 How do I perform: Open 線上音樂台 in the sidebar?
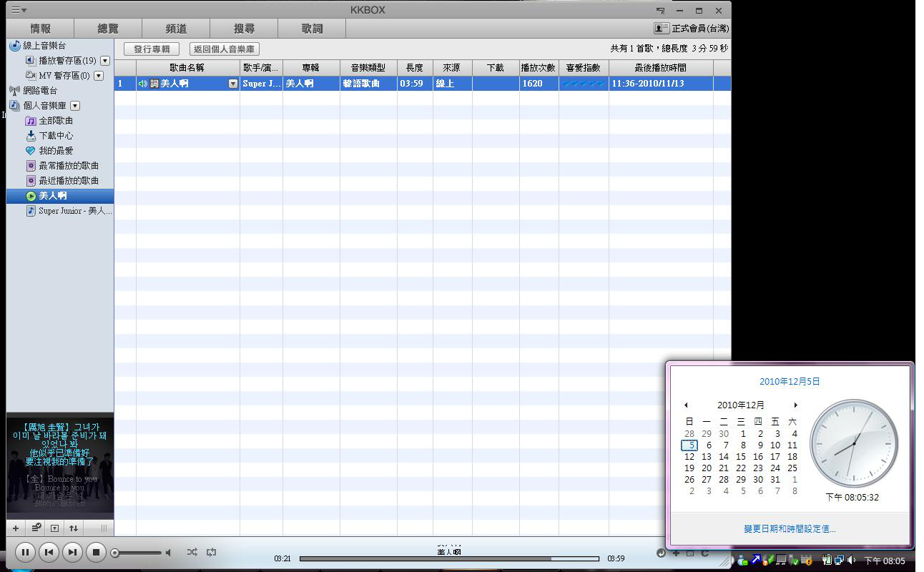click(39, 46)
